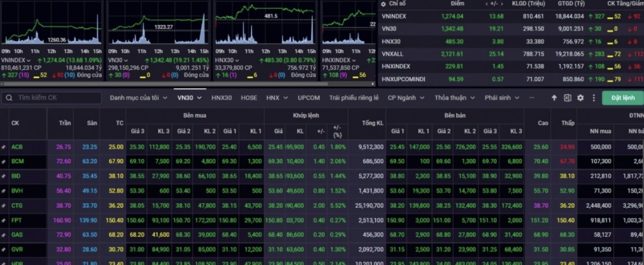Show more tabs via the ellipsis icon
This screenshot has height=265, width=644.
point(532,98)
